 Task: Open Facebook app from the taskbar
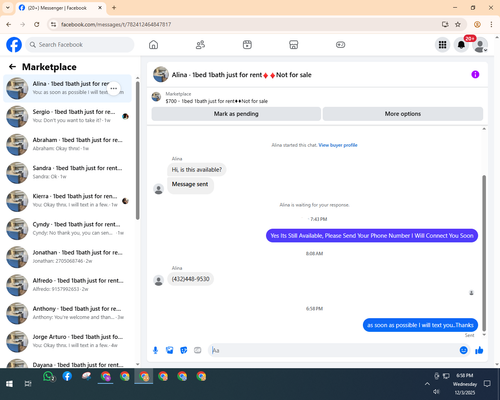(67, 376)
